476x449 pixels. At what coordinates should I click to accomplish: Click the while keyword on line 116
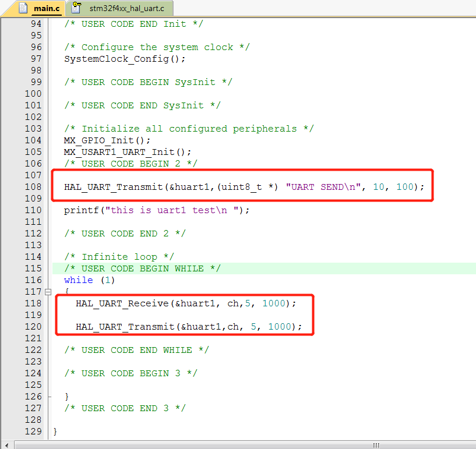click(x=78, y=280)
